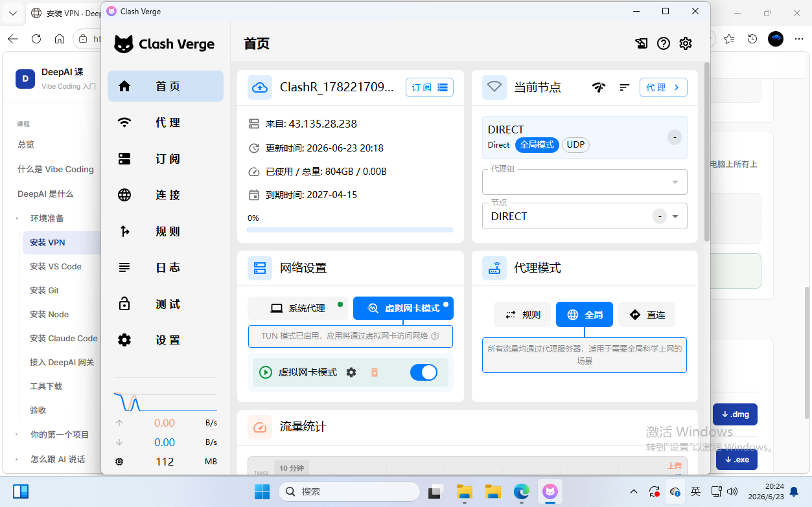Image resolution: width=812 pixels, height=507 pixels.
Task: Click the .exe download button in browser
Action: pos(737,460)
